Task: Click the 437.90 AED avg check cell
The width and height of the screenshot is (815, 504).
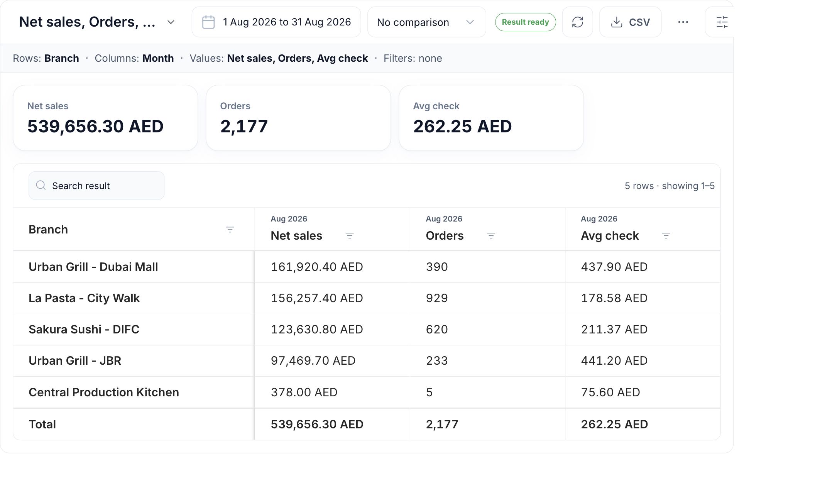Action: 643,267
